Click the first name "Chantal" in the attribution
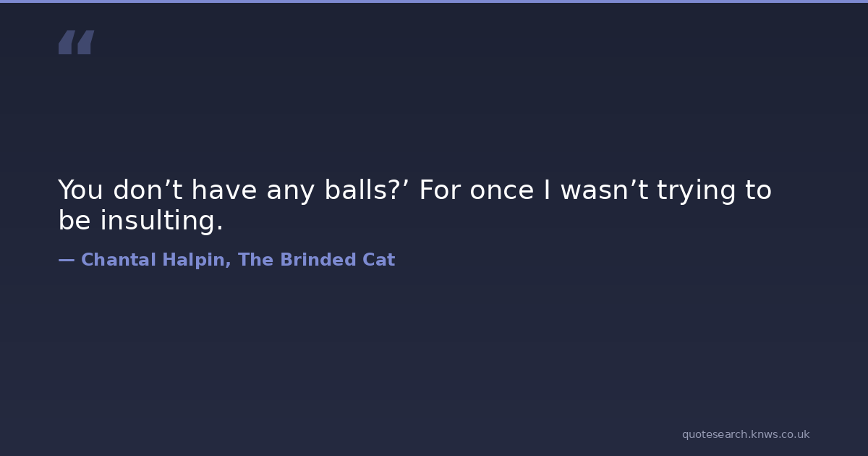This screenshot has height=456, width=868. pos(116,261)
